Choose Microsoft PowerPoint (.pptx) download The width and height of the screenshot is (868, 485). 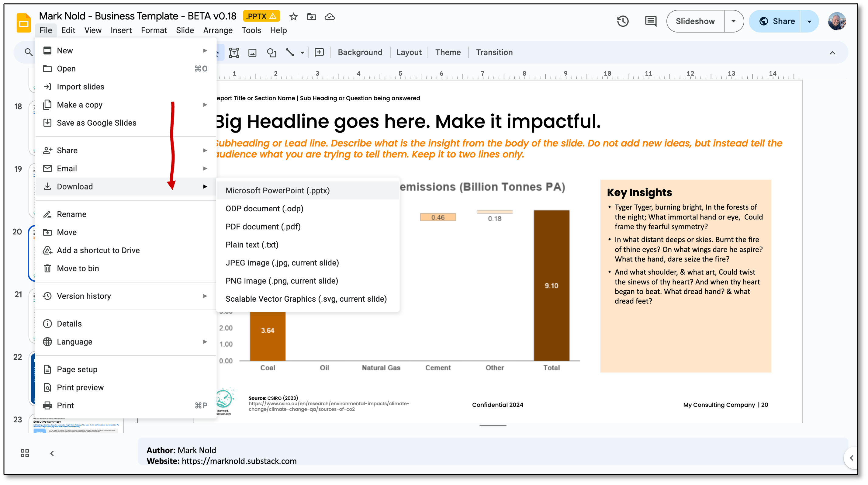(x=277, y=190)
